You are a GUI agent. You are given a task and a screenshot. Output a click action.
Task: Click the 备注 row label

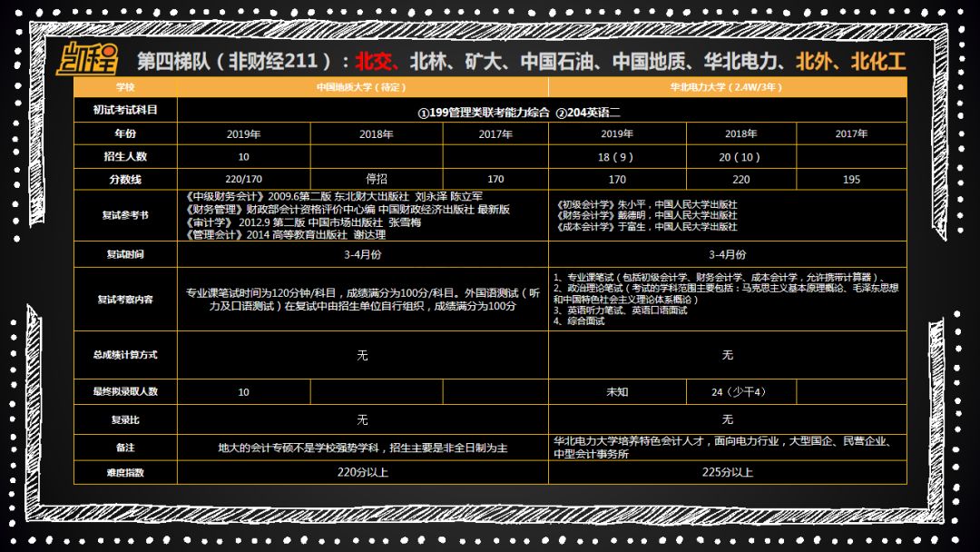pos(125,448)
